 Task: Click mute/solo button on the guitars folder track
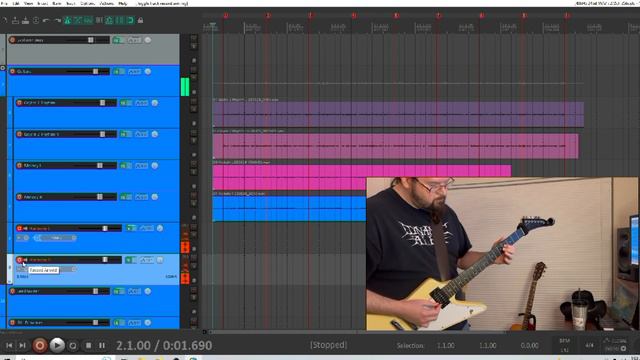119,71
